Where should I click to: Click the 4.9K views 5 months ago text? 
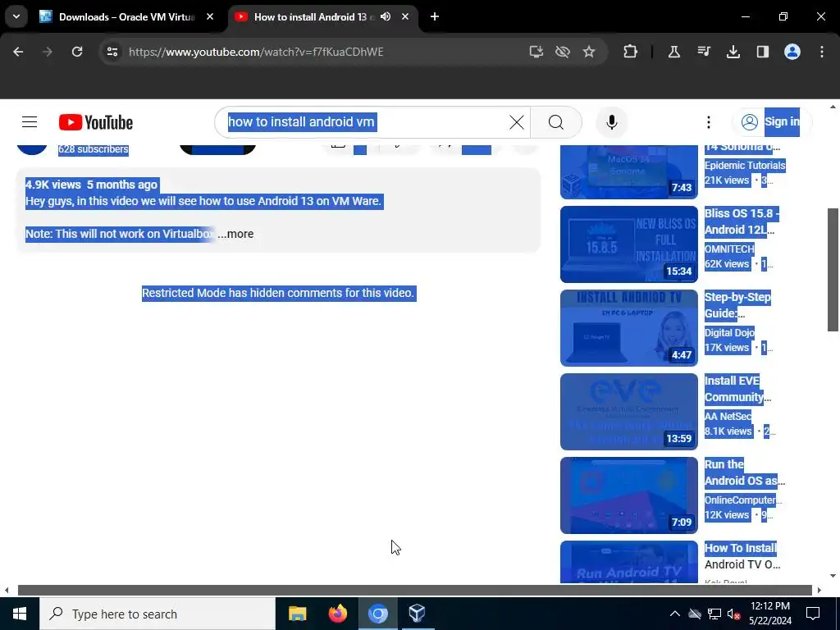click(92, 185)
